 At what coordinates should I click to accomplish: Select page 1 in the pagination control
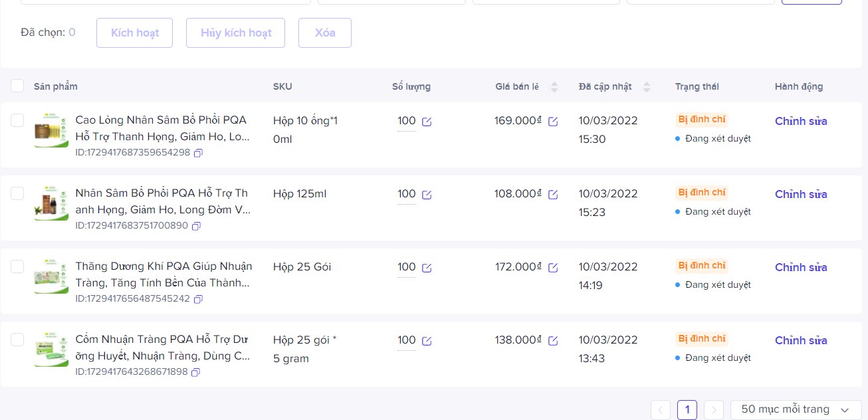pyautogui.click(x=687, y=409)
